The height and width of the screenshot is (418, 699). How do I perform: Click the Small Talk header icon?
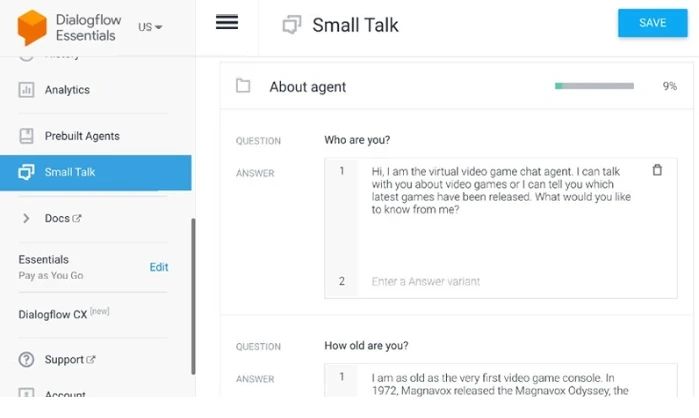tap(292, 25)
